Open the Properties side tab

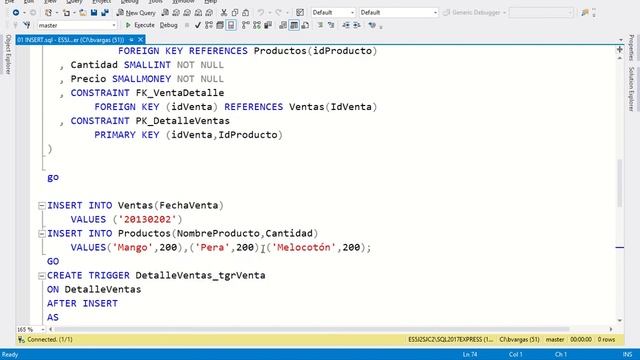[x=631, y=47]
